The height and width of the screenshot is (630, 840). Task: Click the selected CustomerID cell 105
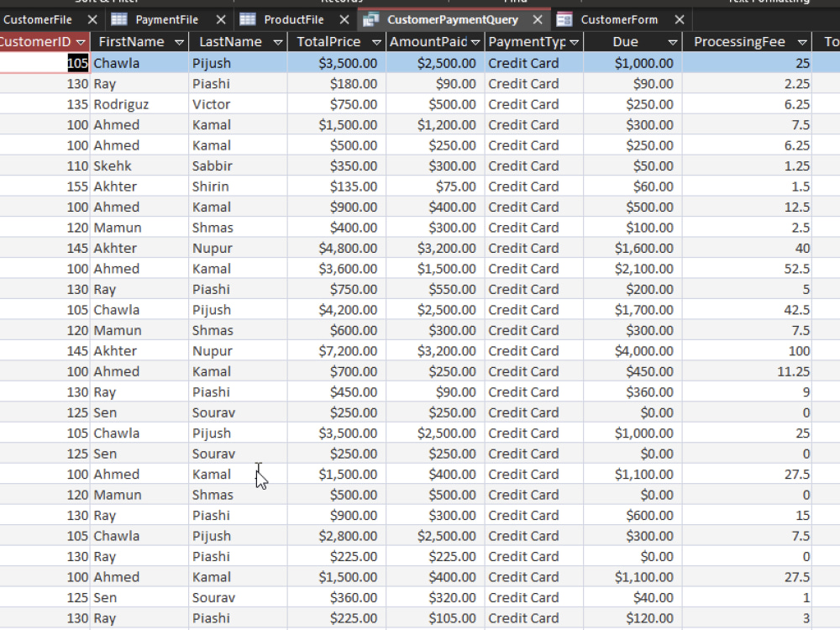click(x=45, y=63)
